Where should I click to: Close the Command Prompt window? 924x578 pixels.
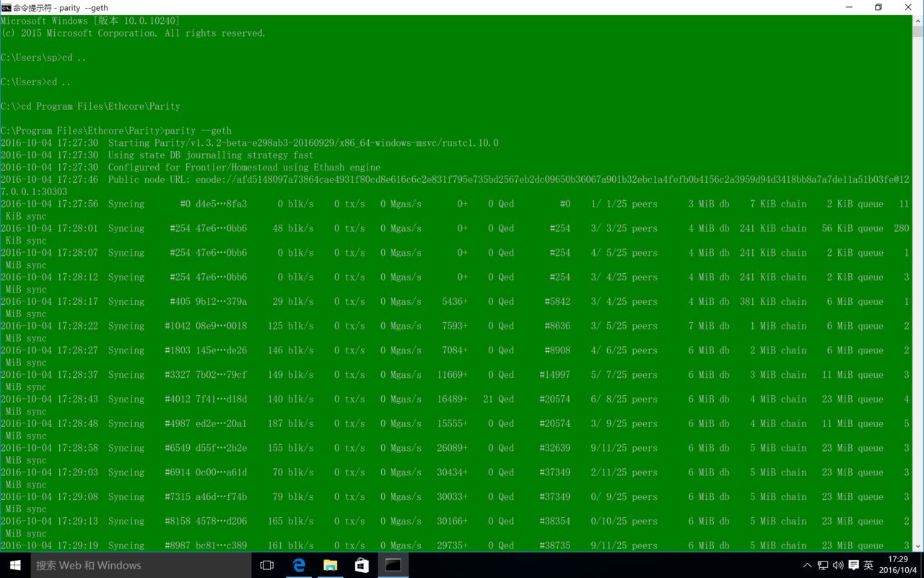[909, 7]
